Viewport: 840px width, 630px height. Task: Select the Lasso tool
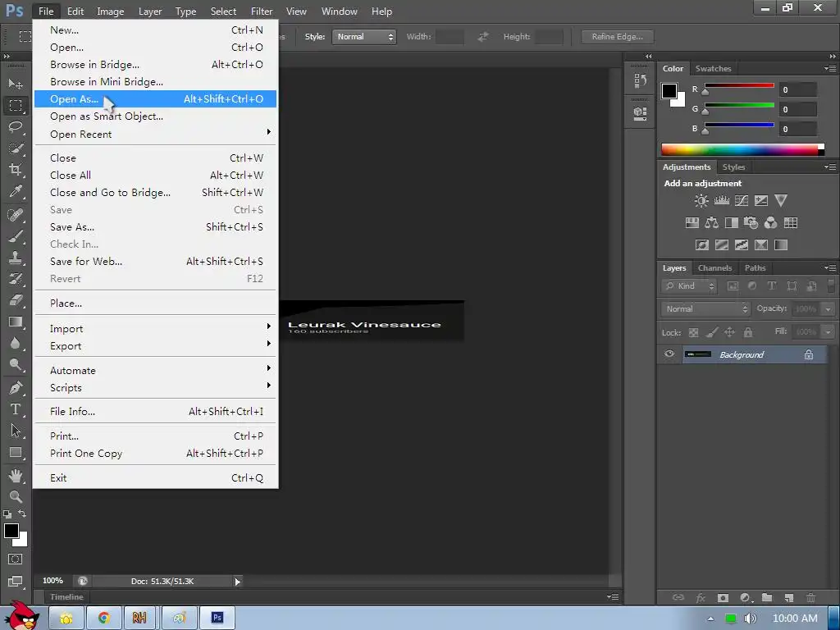click(16, 127)
